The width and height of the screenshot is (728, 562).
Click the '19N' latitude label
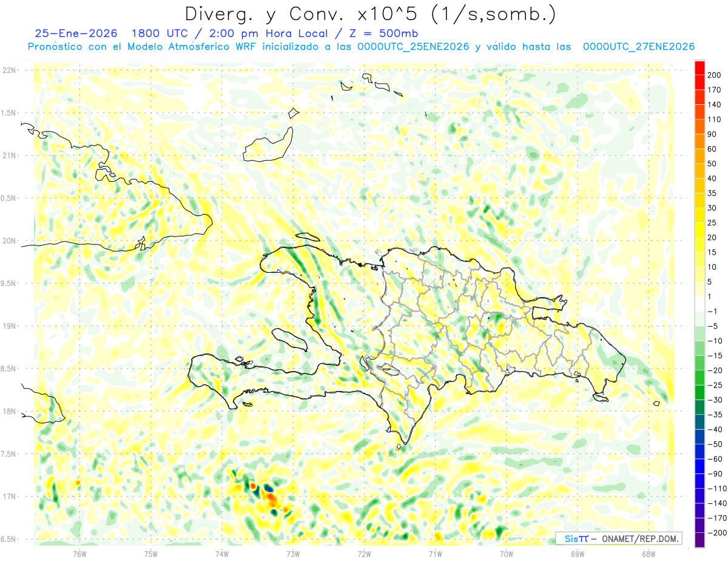pyautogui.click(x=8, y=326)
